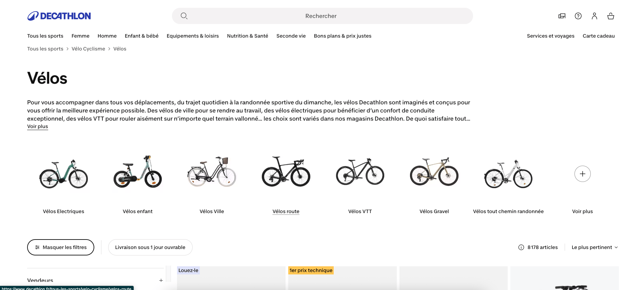Click the Vélos breadcrumb

click(120, 49)
